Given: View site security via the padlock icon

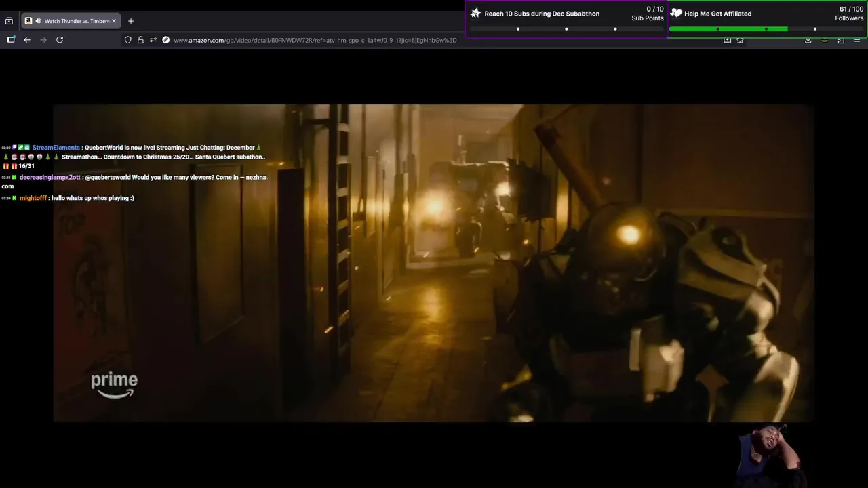Looking at the screenshot, I should tap(140, 40).
